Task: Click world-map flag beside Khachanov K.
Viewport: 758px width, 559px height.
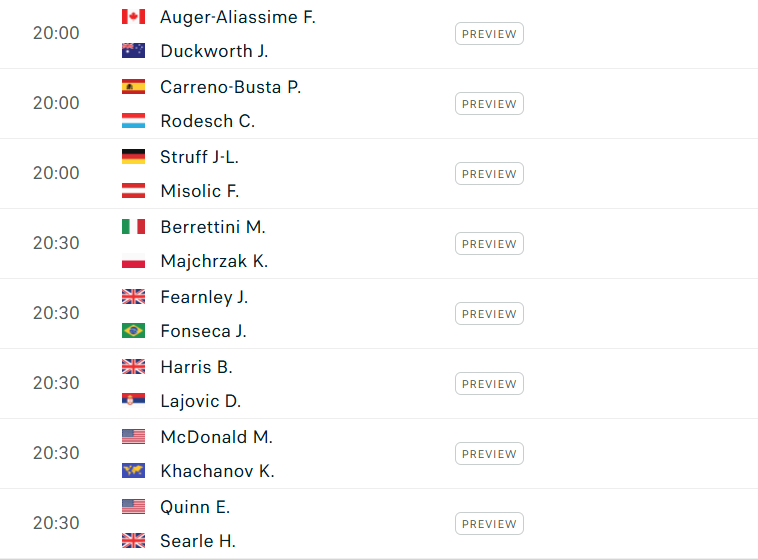Action: click(x=133, y=471)
